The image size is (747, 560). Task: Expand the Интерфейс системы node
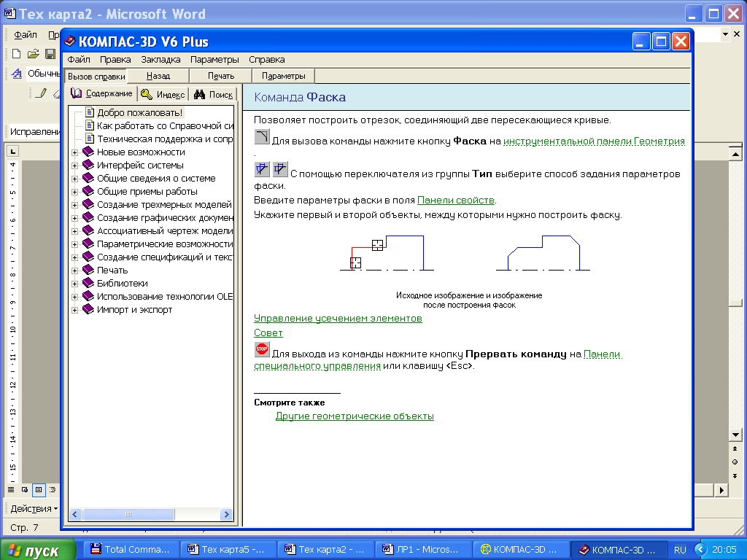tap(75, 166)
